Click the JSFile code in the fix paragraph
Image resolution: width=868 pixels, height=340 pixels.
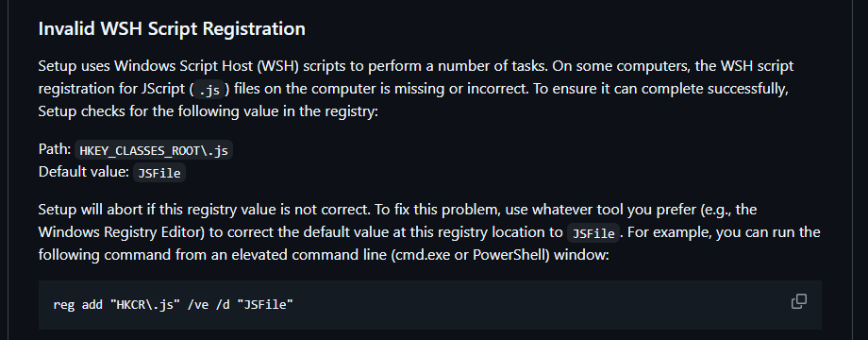coord(593,233)
